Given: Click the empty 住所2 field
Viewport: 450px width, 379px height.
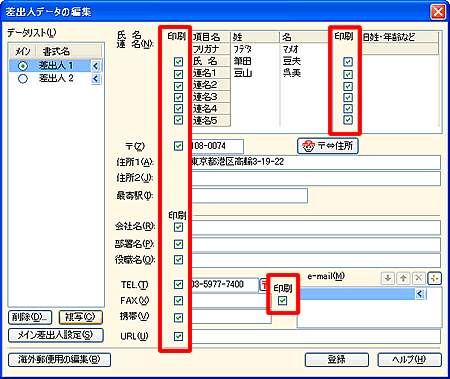Looking at the screenshot, I should (316, 179).
